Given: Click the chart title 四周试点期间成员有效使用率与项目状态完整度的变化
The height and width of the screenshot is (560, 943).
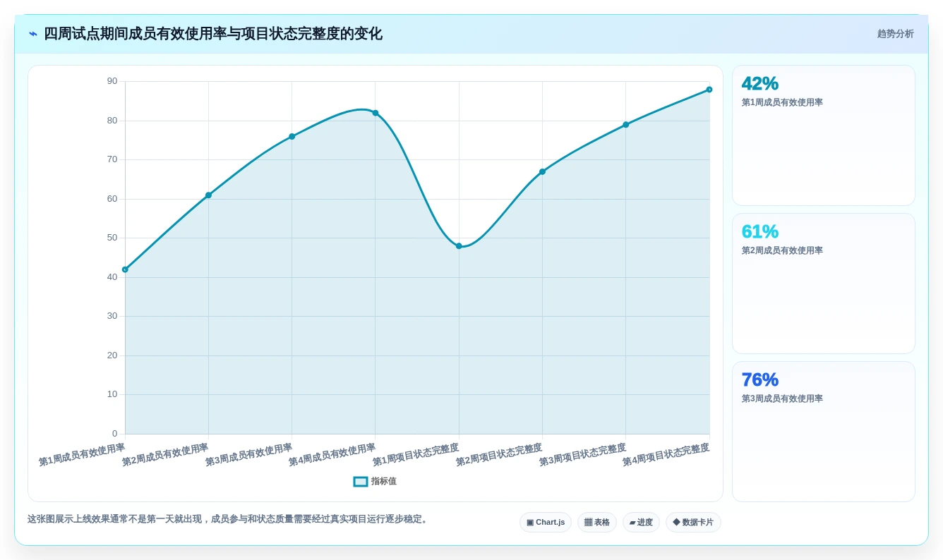Looking at the screenshot, I should click(212, 34).
